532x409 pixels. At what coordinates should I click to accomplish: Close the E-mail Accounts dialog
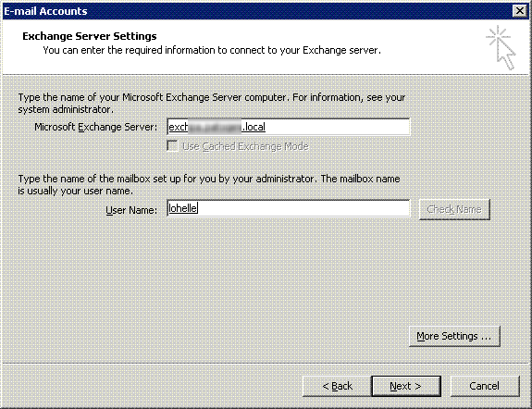click(x=519, y=11)
